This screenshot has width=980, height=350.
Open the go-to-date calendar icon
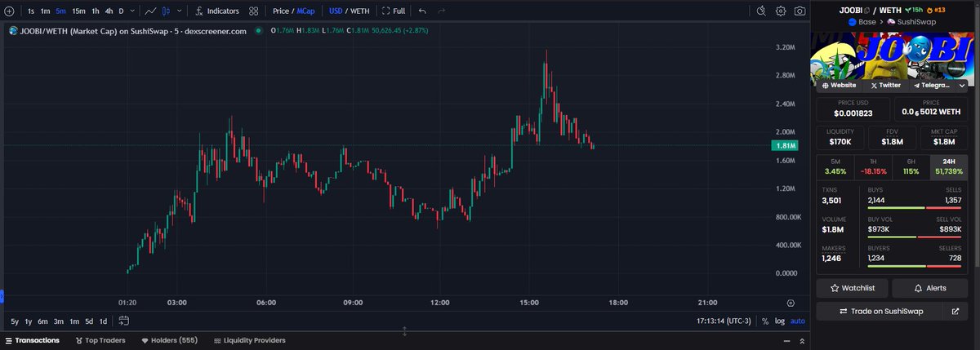tap(124, 321)
